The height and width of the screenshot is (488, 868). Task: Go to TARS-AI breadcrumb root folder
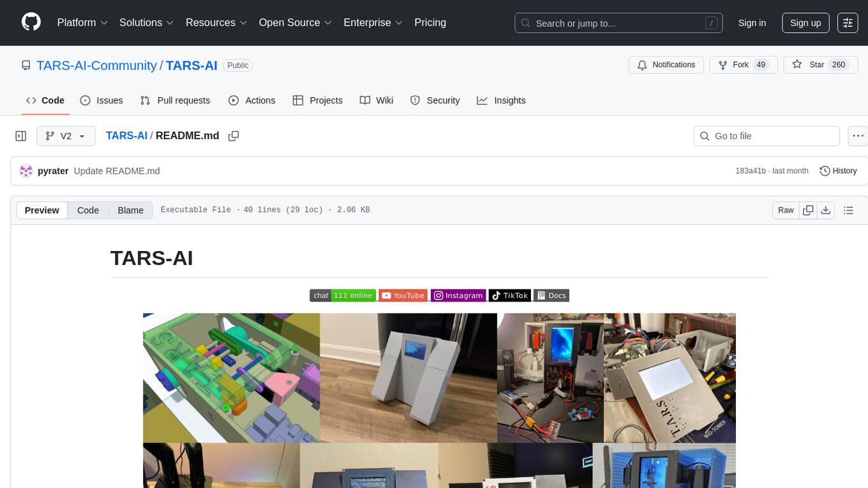click(x=126, y=135)
